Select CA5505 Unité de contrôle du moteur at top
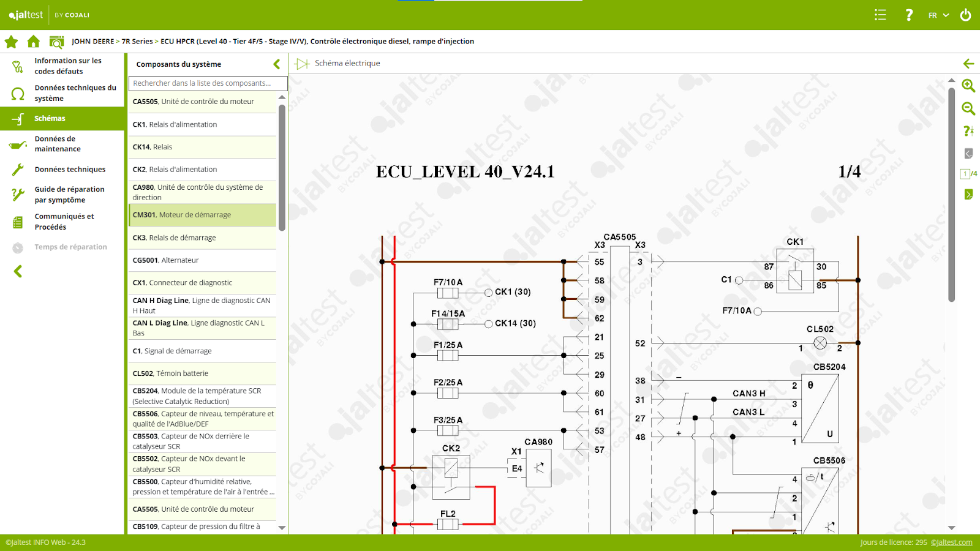The height and width of the screenshot is (551, 980). [x=202, y=102]
